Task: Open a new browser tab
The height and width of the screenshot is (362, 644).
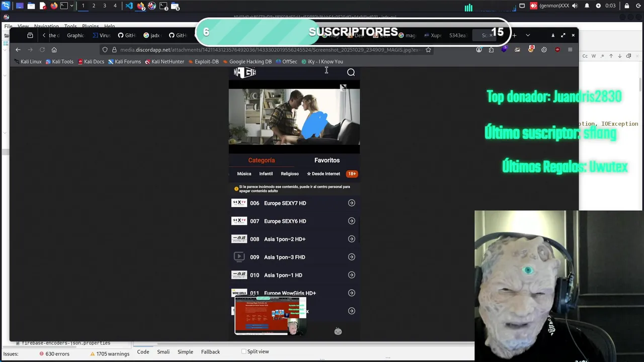Action: [x=514, y=35]
